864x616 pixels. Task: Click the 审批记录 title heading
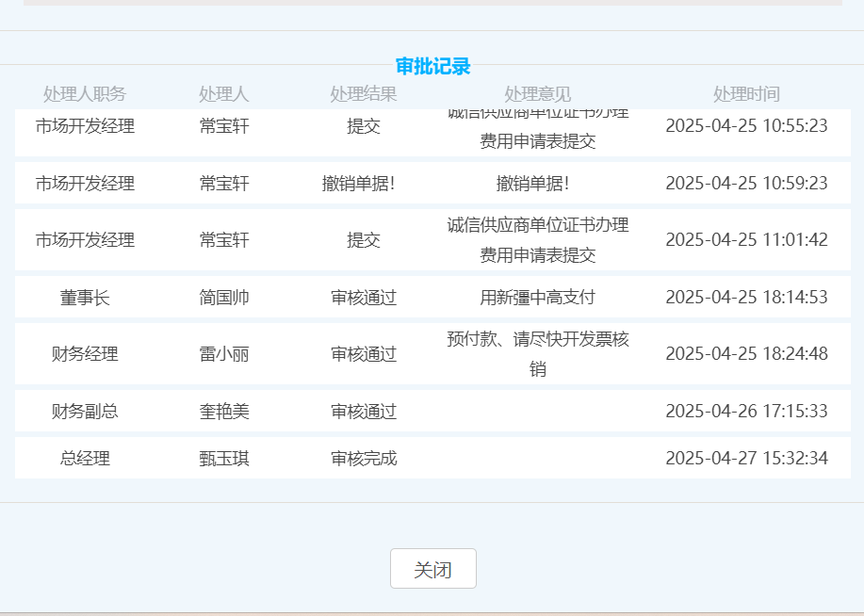pyautogui.click(x=432, y=67)
